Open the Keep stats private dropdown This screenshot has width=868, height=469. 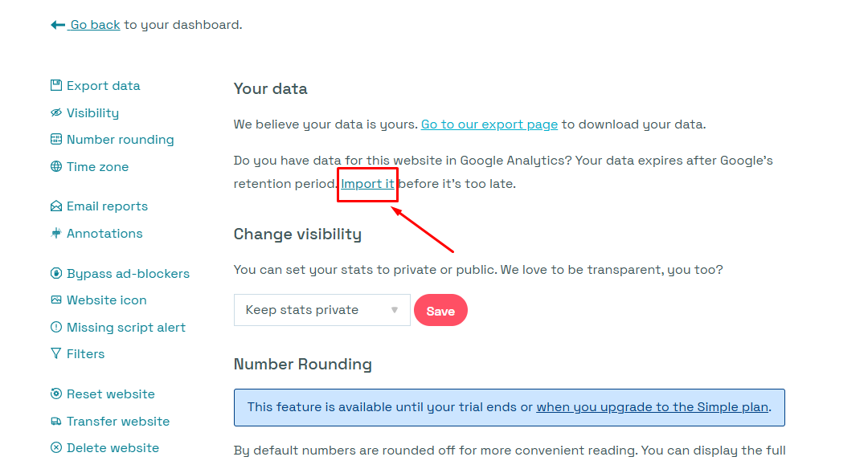pyautogui.click(x=321, y=310)
